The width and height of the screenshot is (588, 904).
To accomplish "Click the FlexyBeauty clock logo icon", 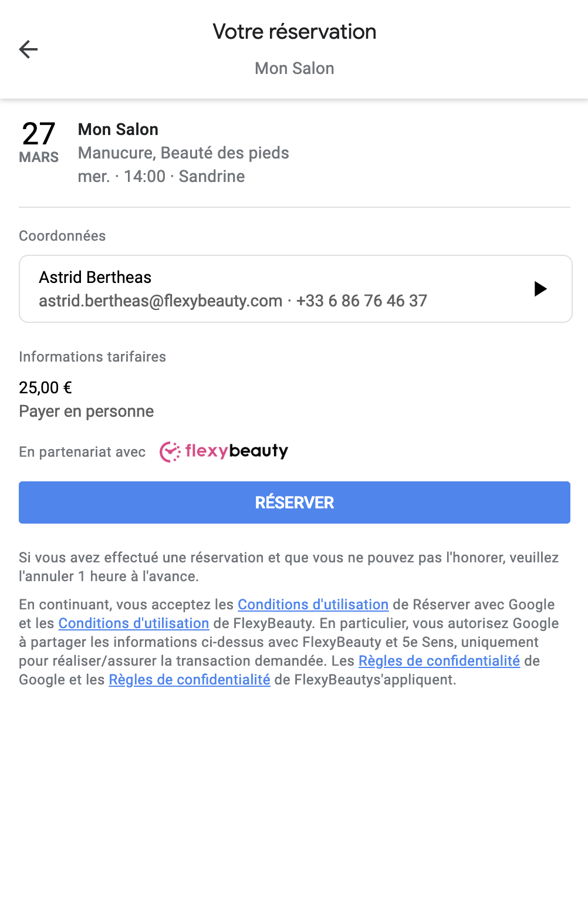I will [170, 451].
